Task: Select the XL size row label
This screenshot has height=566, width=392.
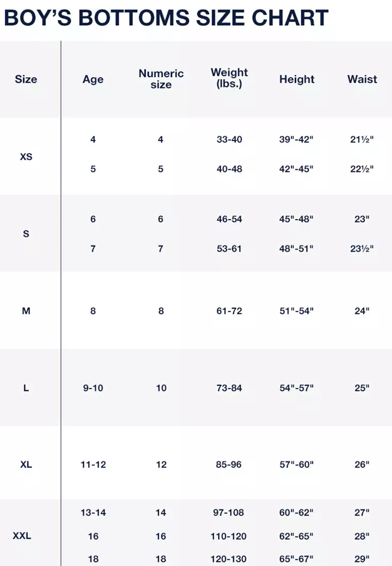Action: [x=26, y=465]
